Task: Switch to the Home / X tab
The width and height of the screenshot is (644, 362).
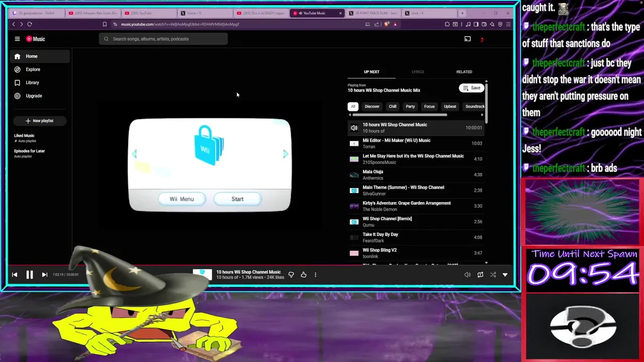Action: 204,13
